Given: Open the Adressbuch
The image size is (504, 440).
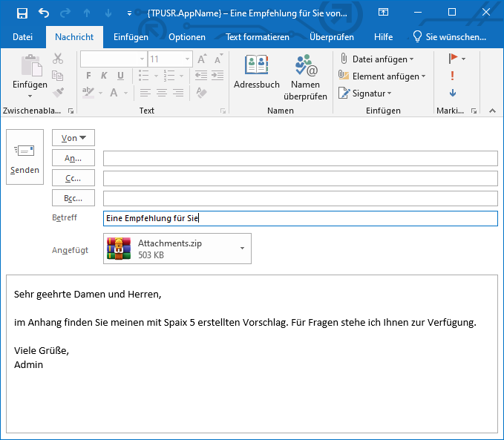Looking at the screenshot, I should [256, 75].
